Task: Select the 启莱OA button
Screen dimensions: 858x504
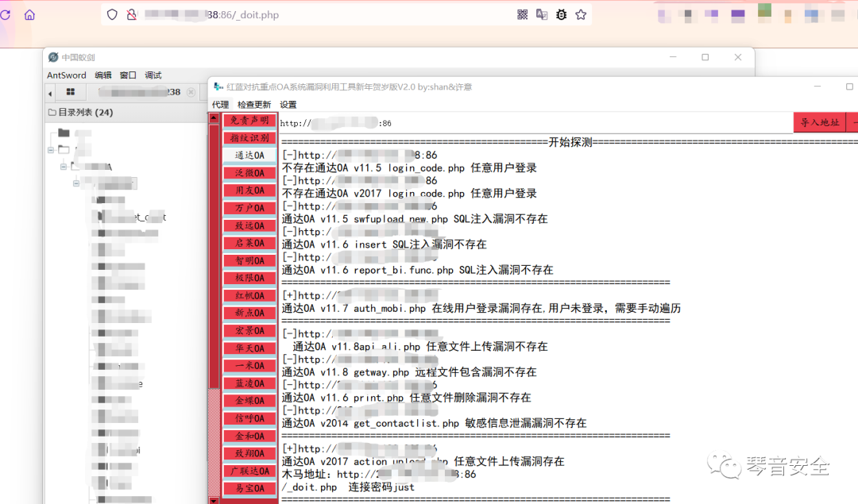Action: [x=249, y=243]
